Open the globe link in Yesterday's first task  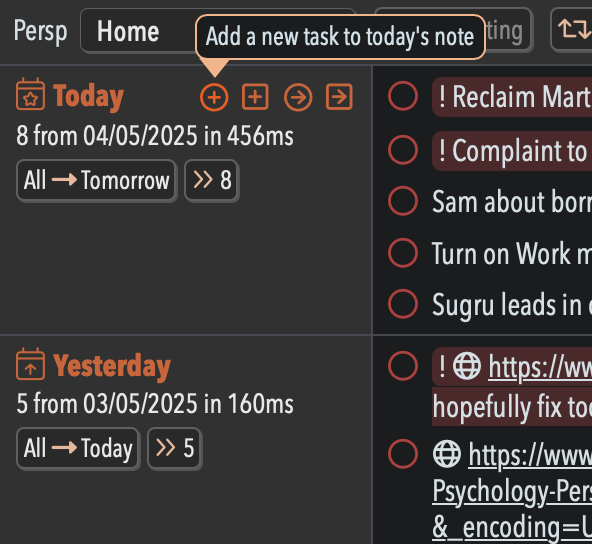tap(467, 366)
